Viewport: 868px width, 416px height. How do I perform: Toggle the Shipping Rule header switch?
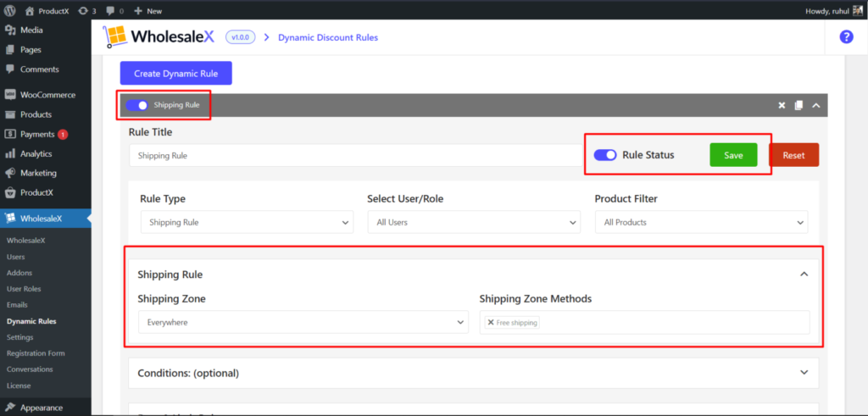pos(136,105)
